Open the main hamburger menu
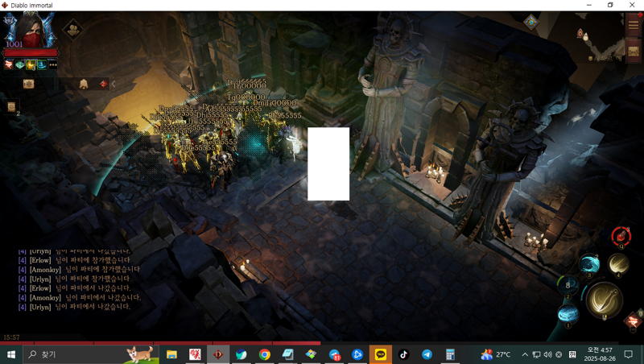The width and height of the screenshot is (644, 364). tap(633, 25)
